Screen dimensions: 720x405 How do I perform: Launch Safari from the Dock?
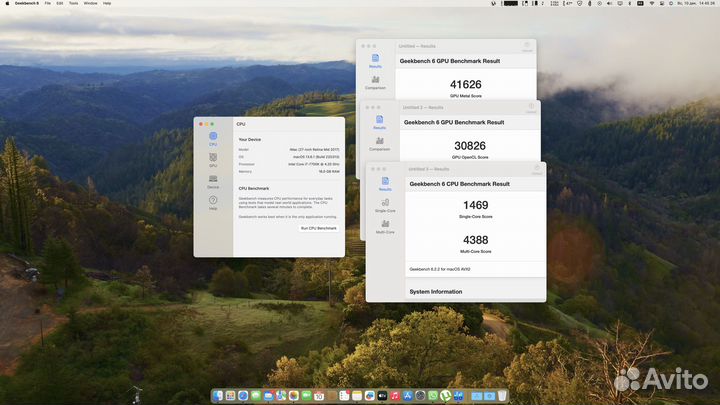243,395
